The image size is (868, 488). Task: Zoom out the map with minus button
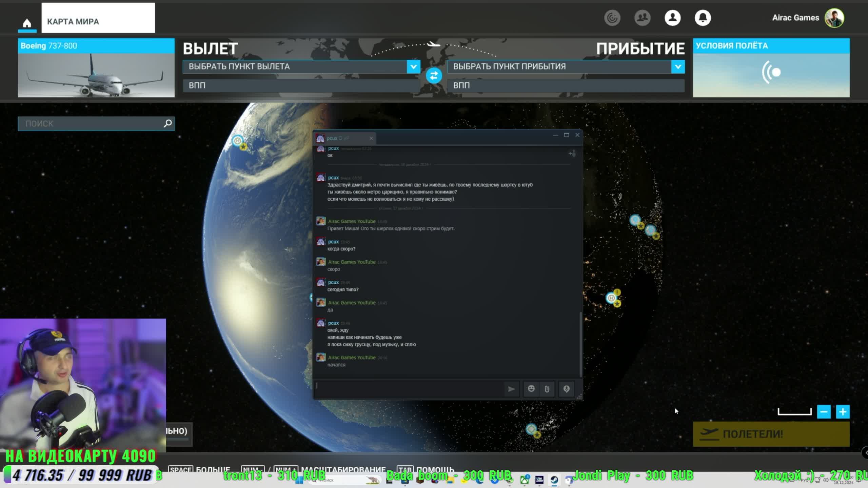click(824, 412)
